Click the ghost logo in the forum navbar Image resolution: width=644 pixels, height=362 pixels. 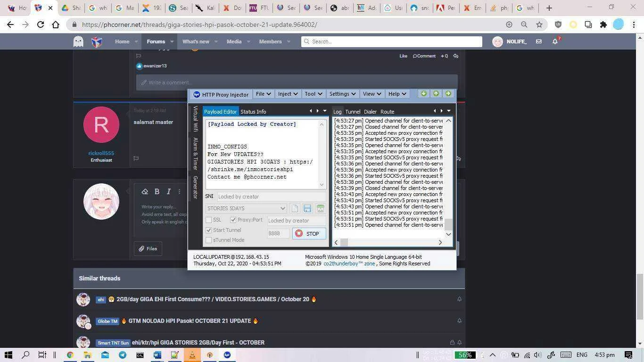78,41
